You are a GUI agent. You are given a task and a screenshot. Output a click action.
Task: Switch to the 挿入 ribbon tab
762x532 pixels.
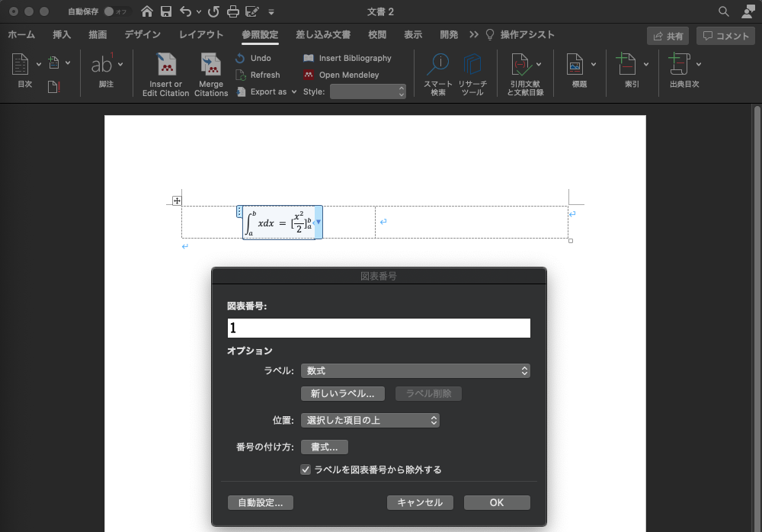pyautogui.click(x=62, y=35)
